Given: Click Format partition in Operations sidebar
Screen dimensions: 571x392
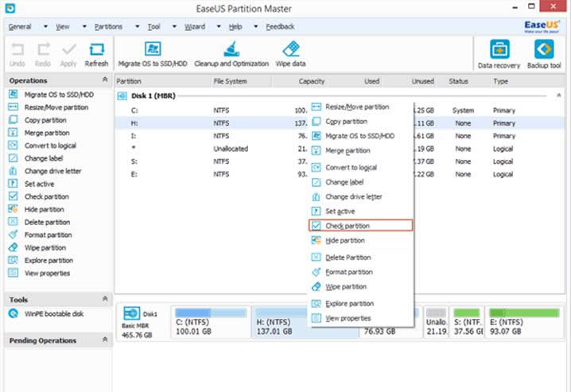Looking at the screenshot, I should (x=48, y=235).
